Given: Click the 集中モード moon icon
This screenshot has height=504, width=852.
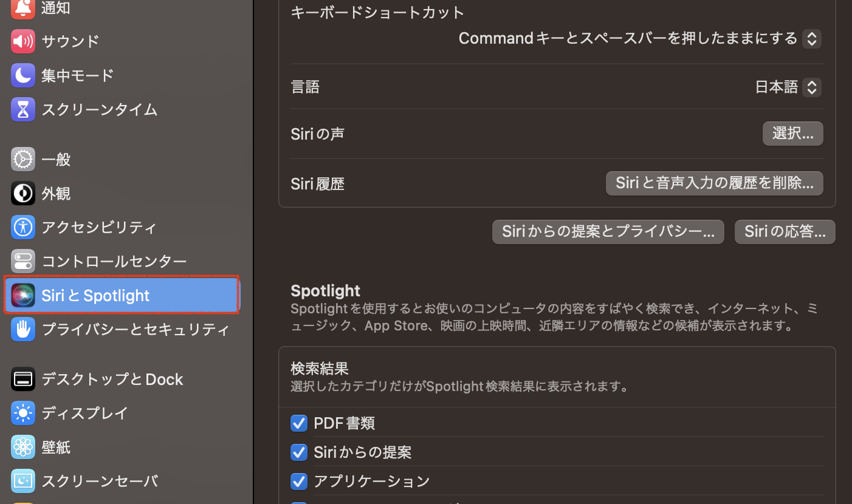Looking at the screenshot, I should tap(23, 75).
